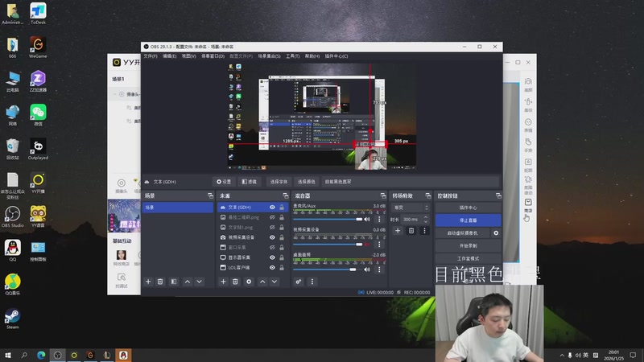Click the 工作室模式 button

pyautogui.click(x=469, y=258)
